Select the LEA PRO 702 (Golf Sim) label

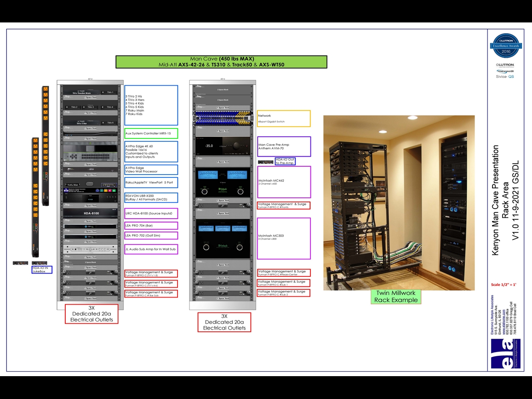click(x=151, y=235)
